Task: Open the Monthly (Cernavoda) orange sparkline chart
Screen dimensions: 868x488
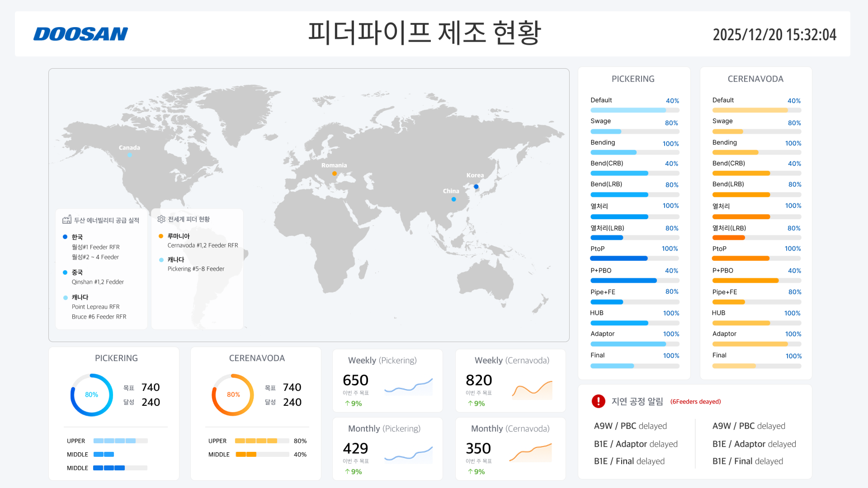Action: pyautogui.click(x=531, y=452)
